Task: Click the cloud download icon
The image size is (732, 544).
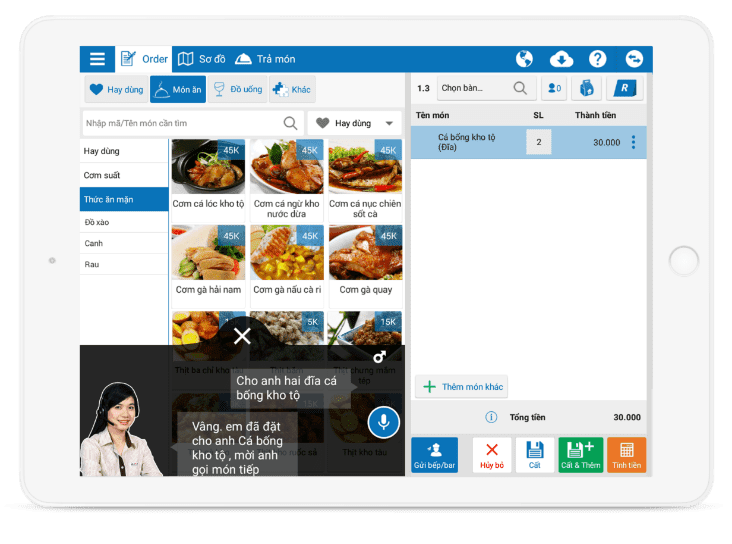Action: [x=561, y=59]
